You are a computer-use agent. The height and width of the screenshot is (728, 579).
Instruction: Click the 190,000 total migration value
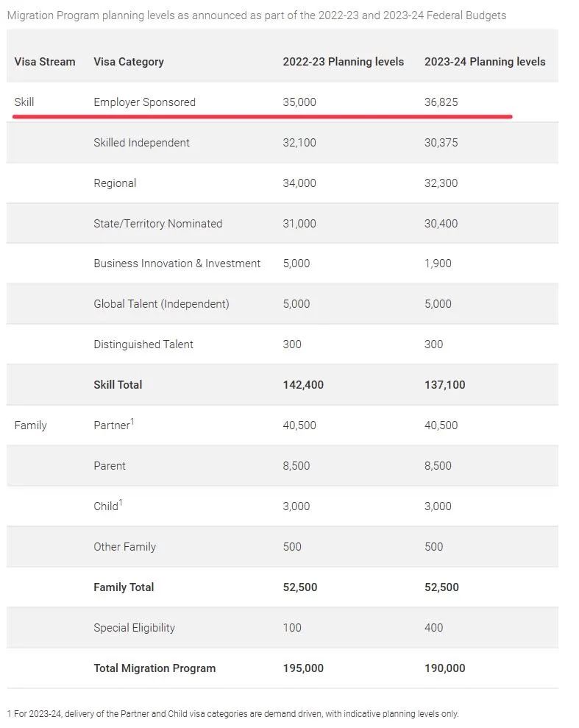444,668
